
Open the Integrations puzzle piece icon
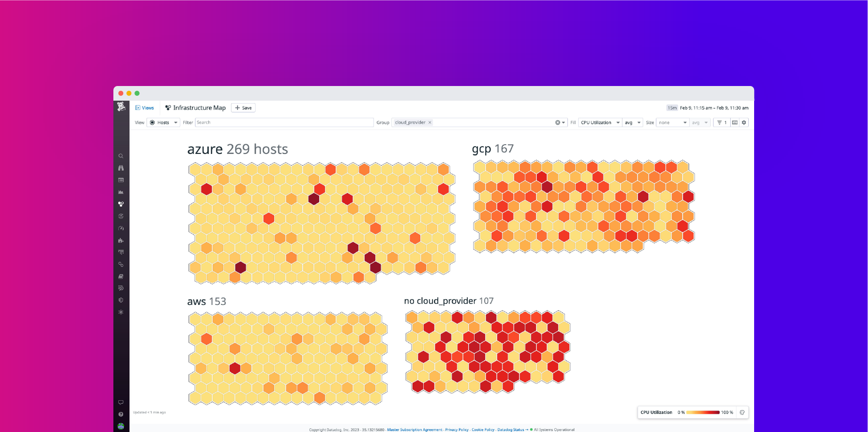pos(121,240)
